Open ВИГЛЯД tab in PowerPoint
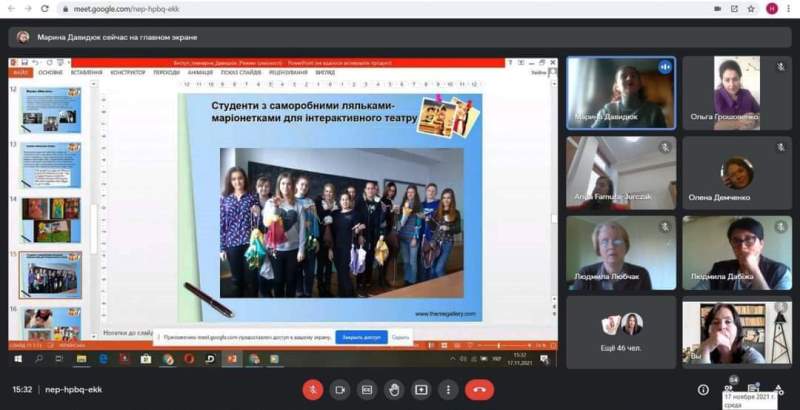800x410 pixels. pyautogui.click(x=325, y=73)
